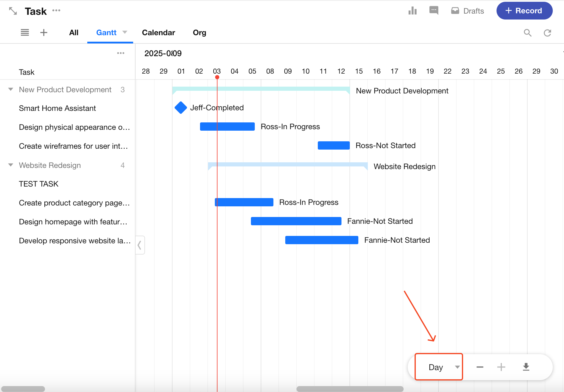
Task: Click the Smart Home Assistant milestone diamond
Action: click(181, 108)
